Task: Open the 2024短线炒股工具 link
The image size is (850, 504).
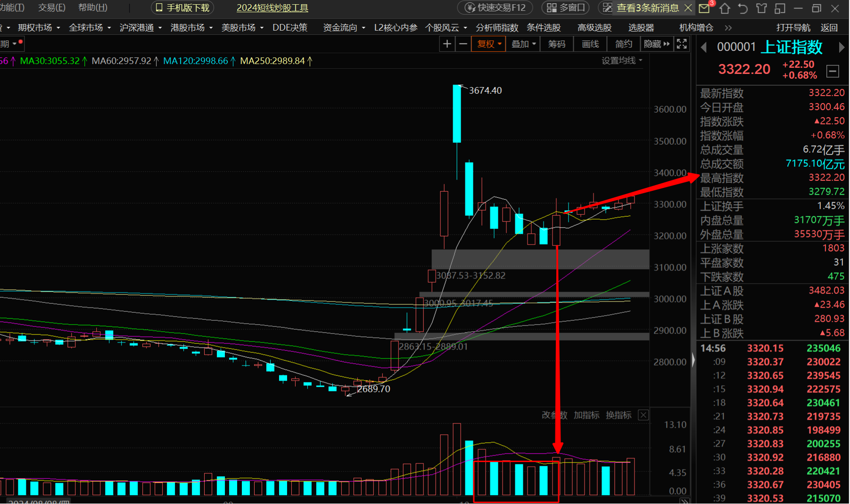Action: click(x=272, y=8)
